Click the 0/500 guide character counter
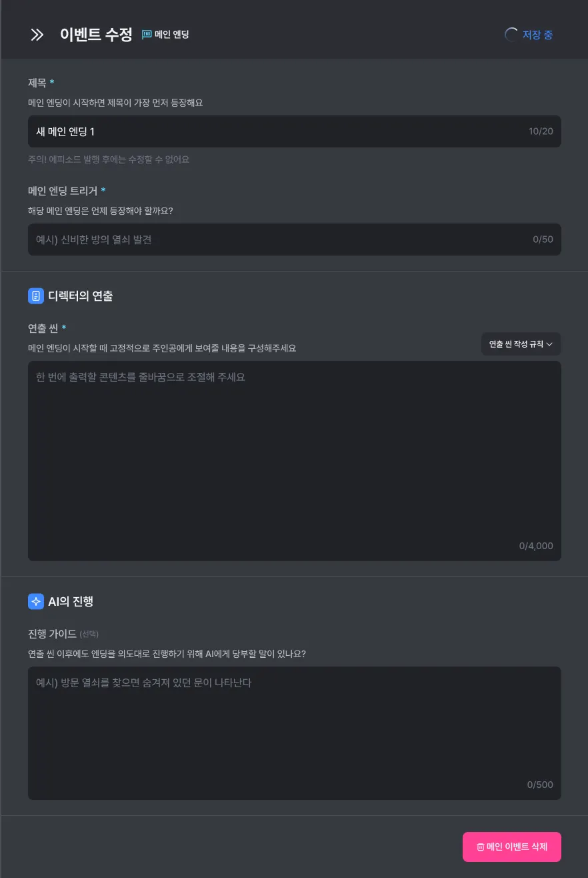588x878 pixels. (x=540, y=785)
